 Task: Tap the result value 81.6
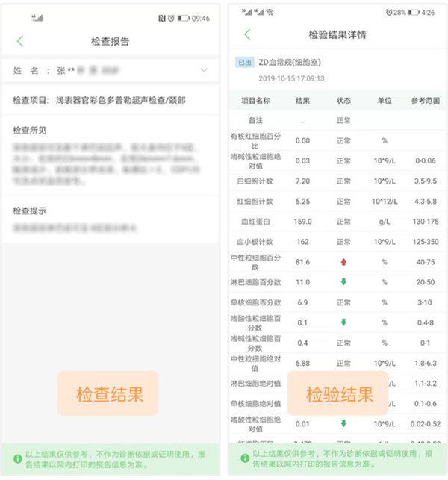pyautogui.click(x=302, y=262)
